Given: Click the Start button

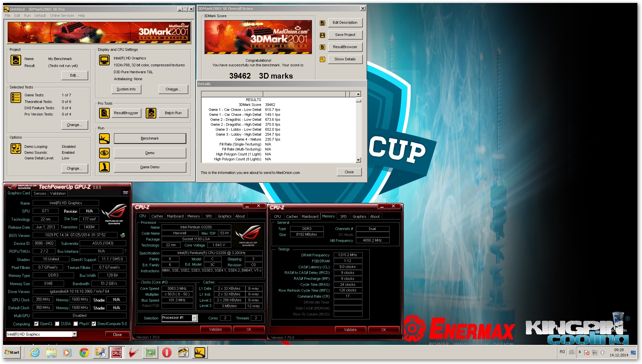Looking at the screenshot, I should pos(12,352).
